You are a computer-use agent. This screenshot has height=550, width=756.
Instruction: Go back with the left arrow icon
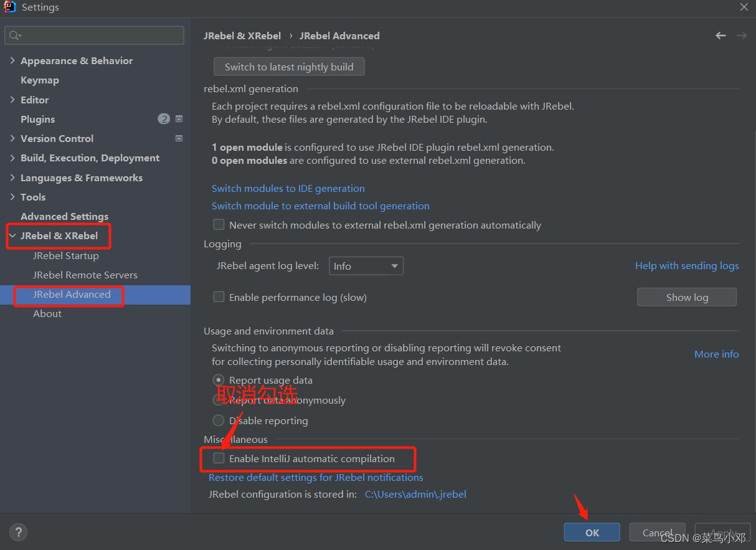[x=721, y=36]
